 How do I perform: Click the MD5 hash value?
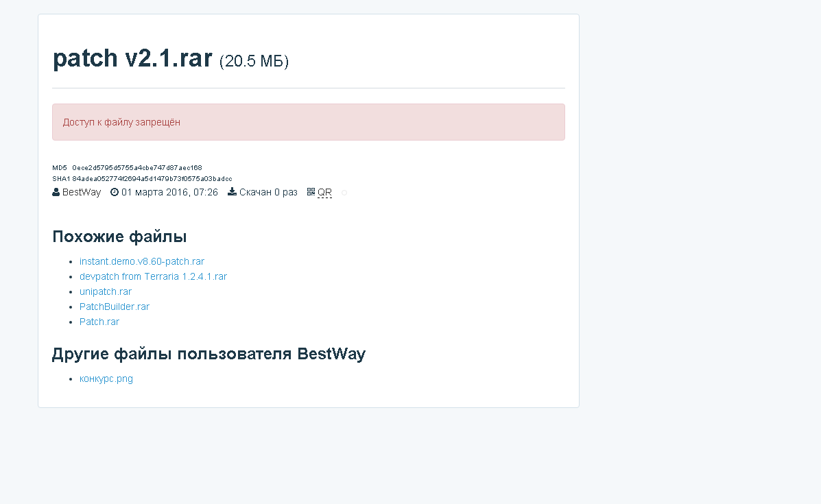click(x=137, y=167)
